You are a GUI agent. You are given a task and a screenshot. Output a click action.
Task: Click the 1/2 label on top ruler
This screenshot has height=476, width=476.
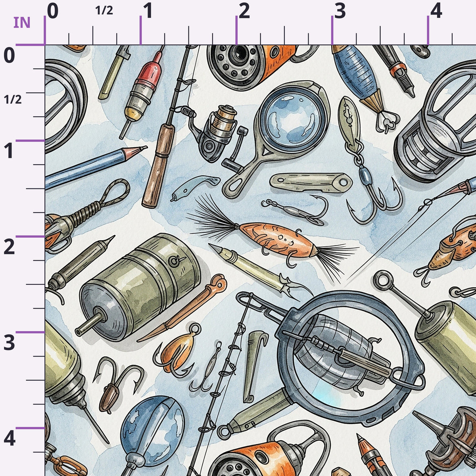coord(104,11)
